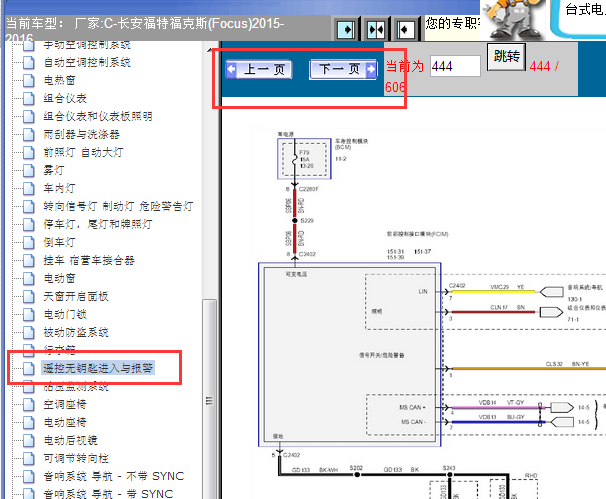The width and height of the screenshot is (606, 499).
Task: Select 雾灯 in the tree
Action: 54,170
